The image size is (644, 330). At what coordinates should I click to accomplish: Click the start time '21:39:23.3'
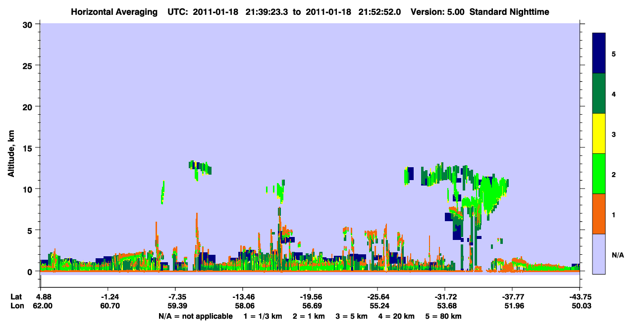coord(268,11)
